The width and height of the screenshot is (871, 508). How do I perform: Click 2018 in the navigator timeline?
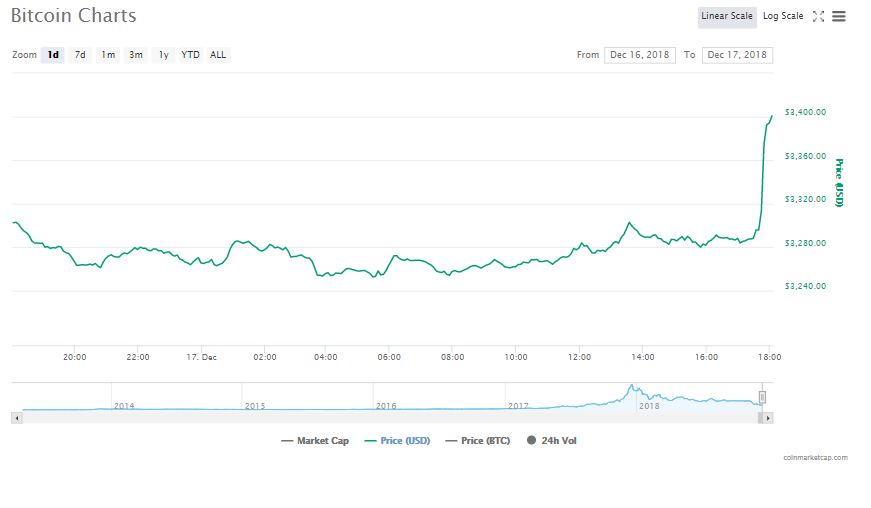[649, 406]
